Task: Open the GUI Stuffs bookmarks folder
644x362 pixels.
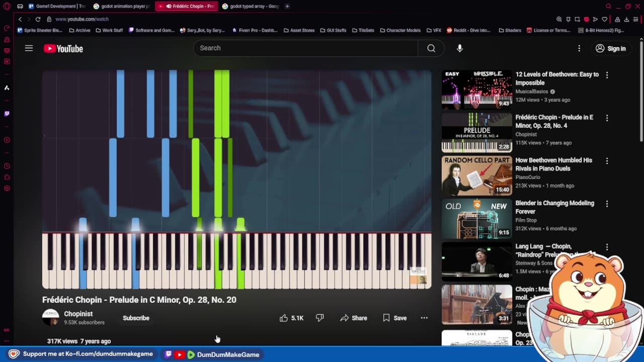Action: pos(333,30)
